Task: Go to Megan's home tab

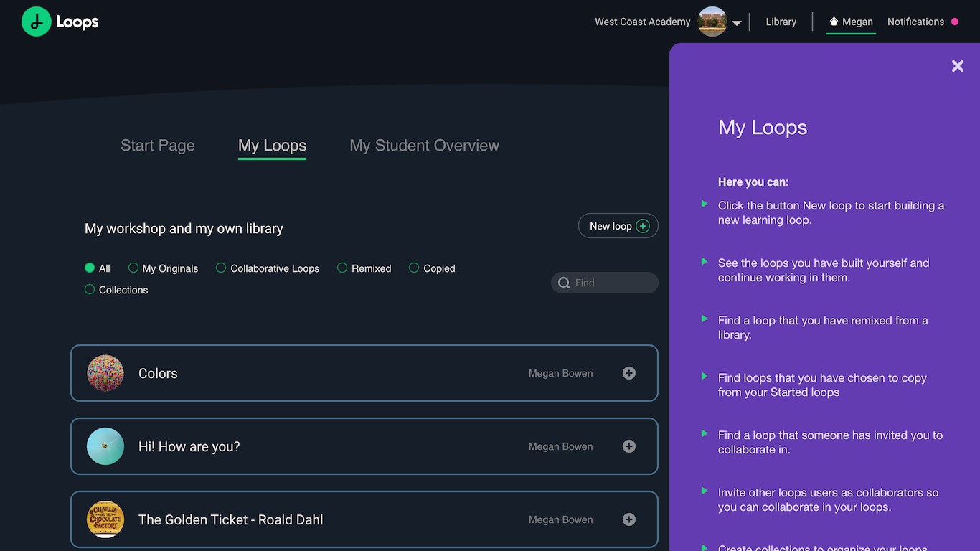Action: click(851, 22)
